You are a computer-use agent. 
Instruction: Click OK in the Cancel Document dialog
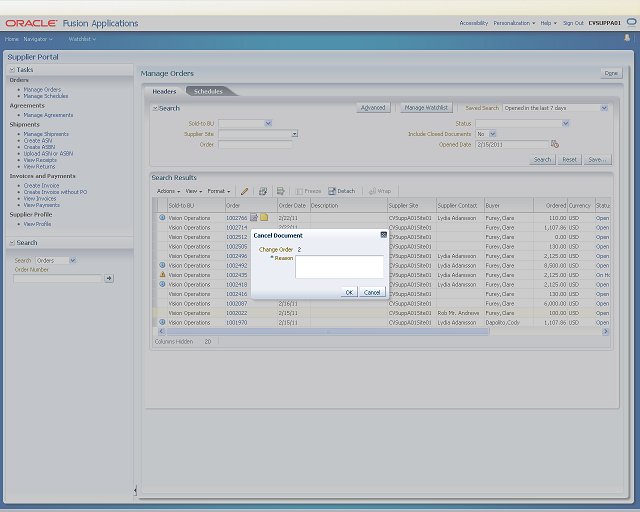pyautogui.click(x=349, y=292)
